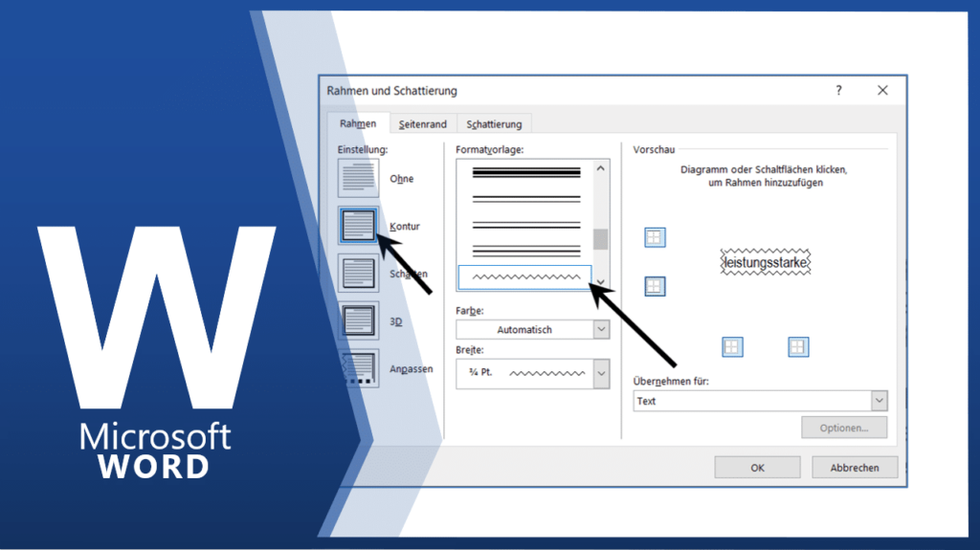This screenshot has height=550, width=980.
Task: Click the 3D label
Action: 395,321
